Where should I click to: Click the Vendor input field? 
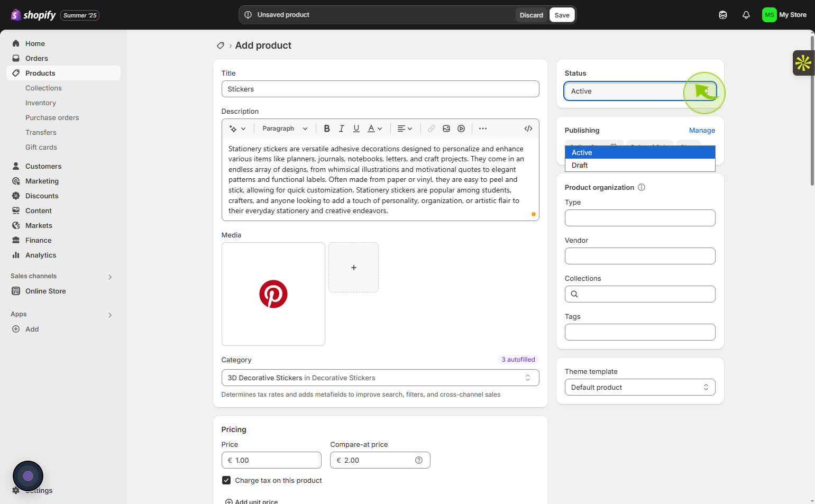tap(640, 256)
